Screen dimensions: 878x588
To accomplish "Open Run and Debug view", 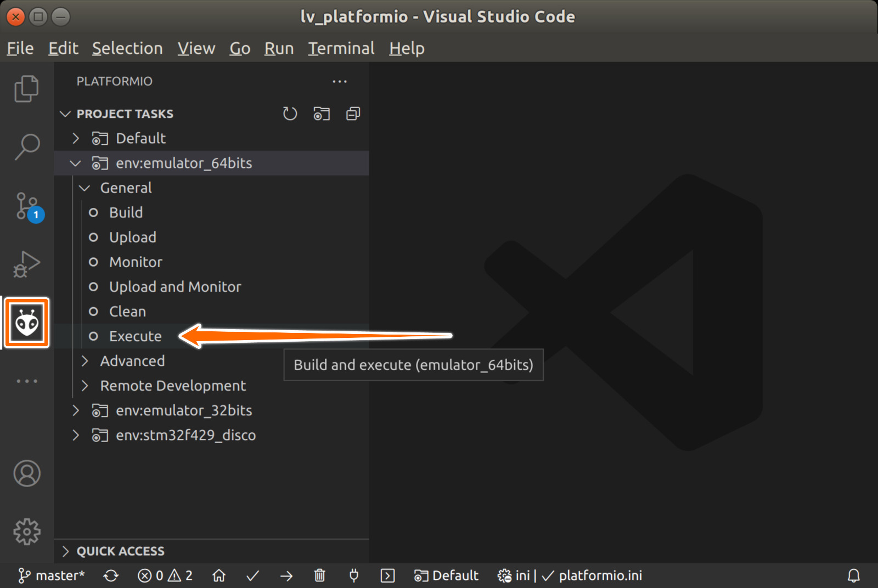I will (26, 264).
